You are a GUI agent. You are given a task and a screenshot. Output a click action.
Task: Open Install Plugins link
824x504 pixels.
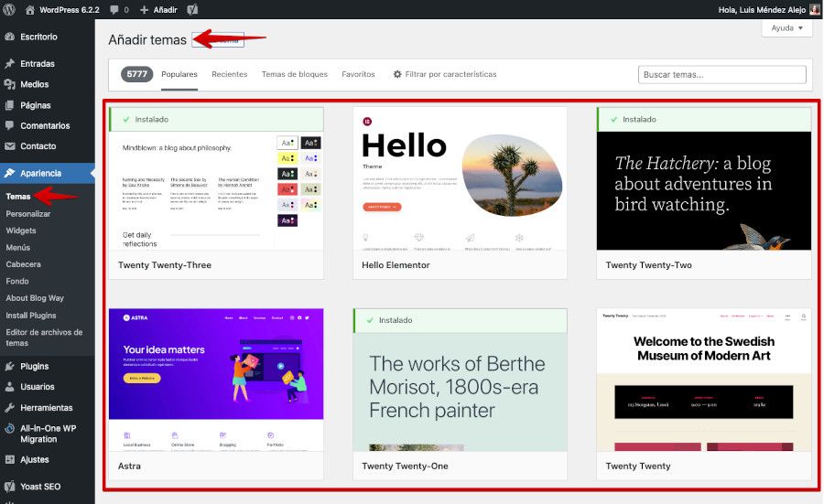[31, 315]
